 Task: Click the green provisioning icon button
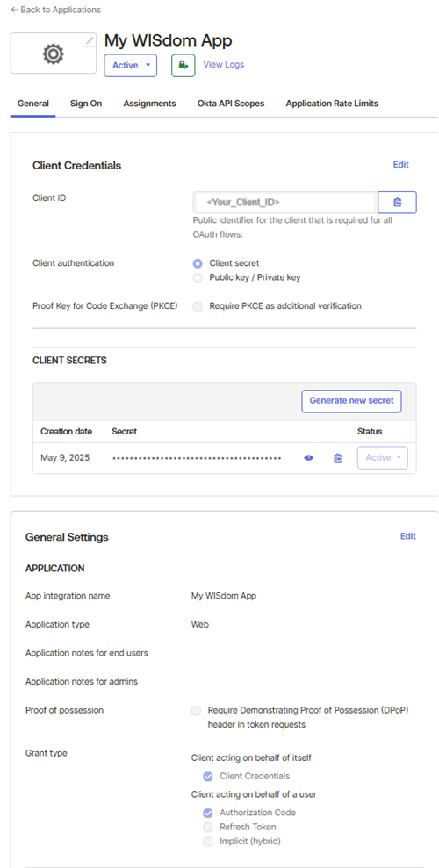click(184, 65)
